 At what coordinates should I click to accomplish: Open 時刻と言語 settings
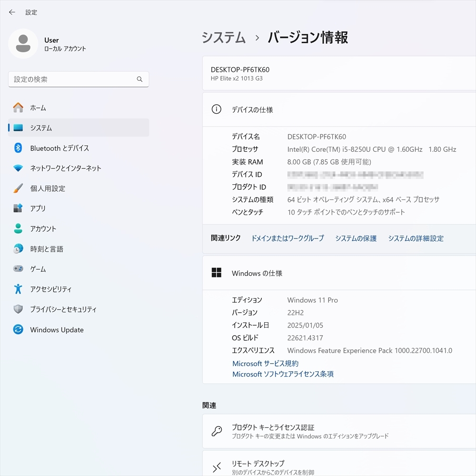click(79, 248)
